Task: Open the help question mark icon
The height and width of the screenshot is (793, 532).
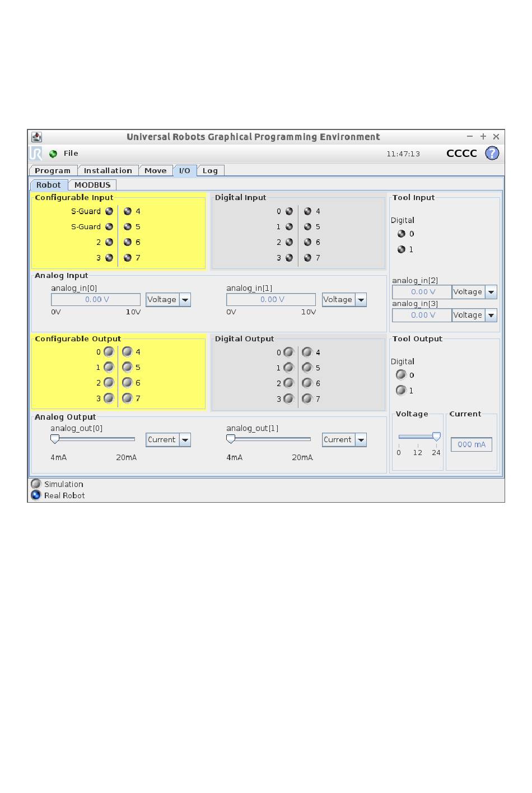Action: (492, 153)
